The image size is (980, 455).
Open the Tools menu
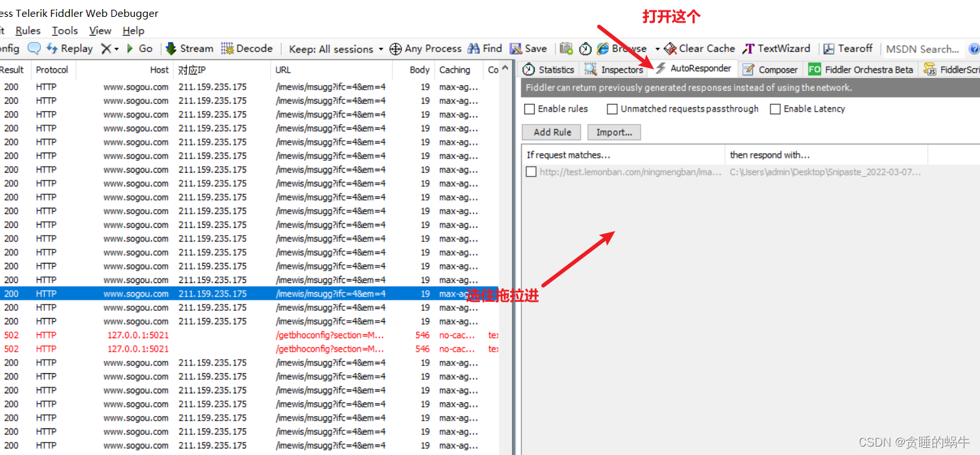65,31
